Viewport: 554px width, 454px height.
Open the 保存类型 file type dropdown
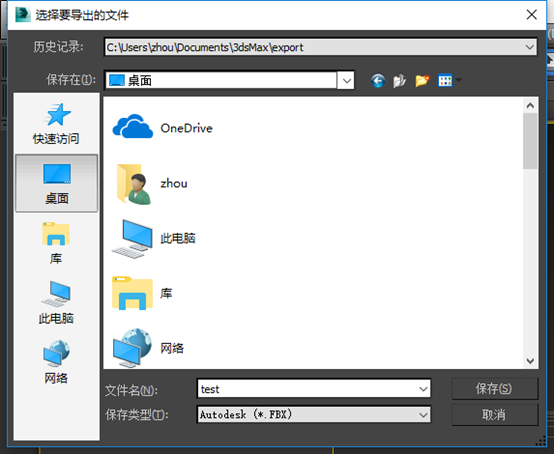pos(423,415)
